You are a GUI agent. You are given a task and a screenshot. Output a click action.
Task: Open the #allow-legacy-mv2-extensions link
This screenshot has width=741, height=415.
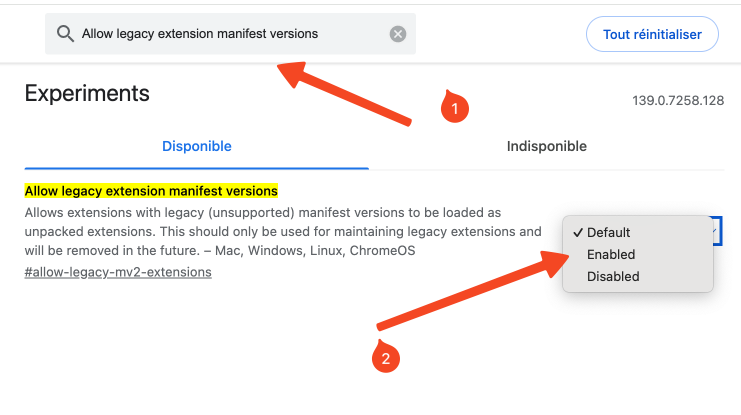click(x=118, y=272)
